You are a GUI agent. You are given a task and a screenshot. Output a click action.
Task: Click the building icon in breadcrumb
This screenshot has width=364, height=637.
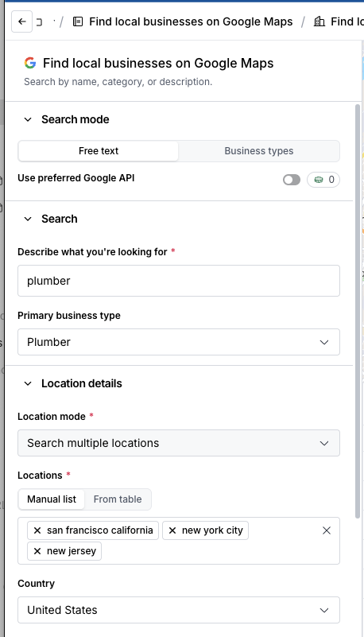(x=319, y=21)
